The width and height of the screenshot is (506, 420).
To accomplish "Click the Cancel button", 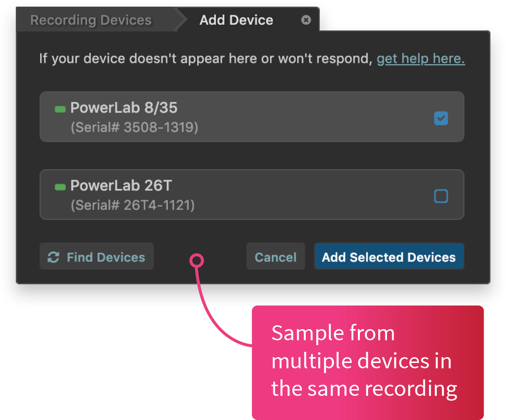I will [275, 257].
